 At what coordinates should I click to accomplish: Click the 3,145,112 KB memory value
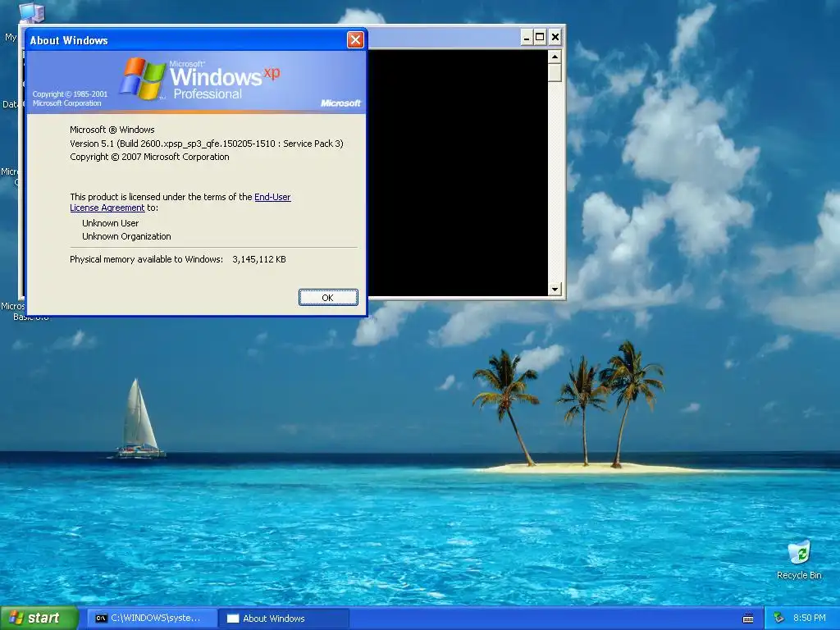258,259
